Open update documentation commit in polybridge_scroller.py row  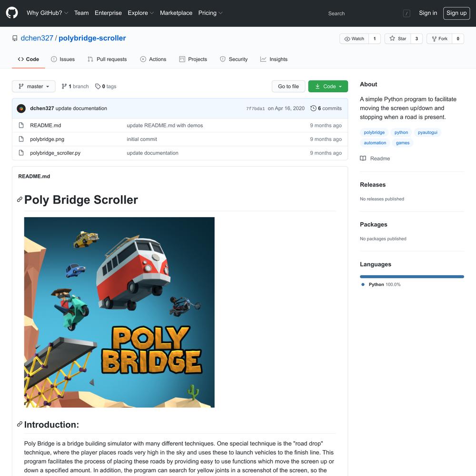(x=152, y=153)
